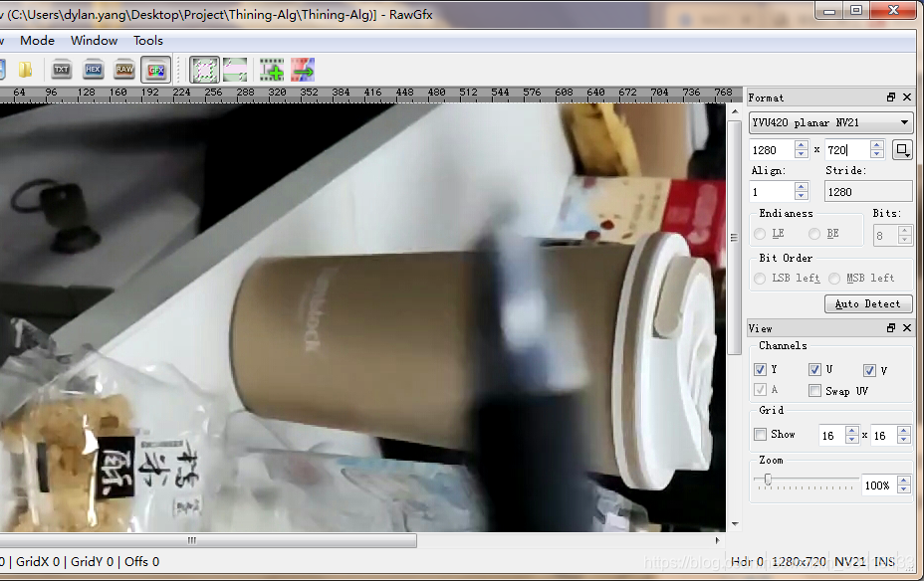Viewport: 924px width, 581px height.
Task: Switch to TXT view mode
Action: 62,70
